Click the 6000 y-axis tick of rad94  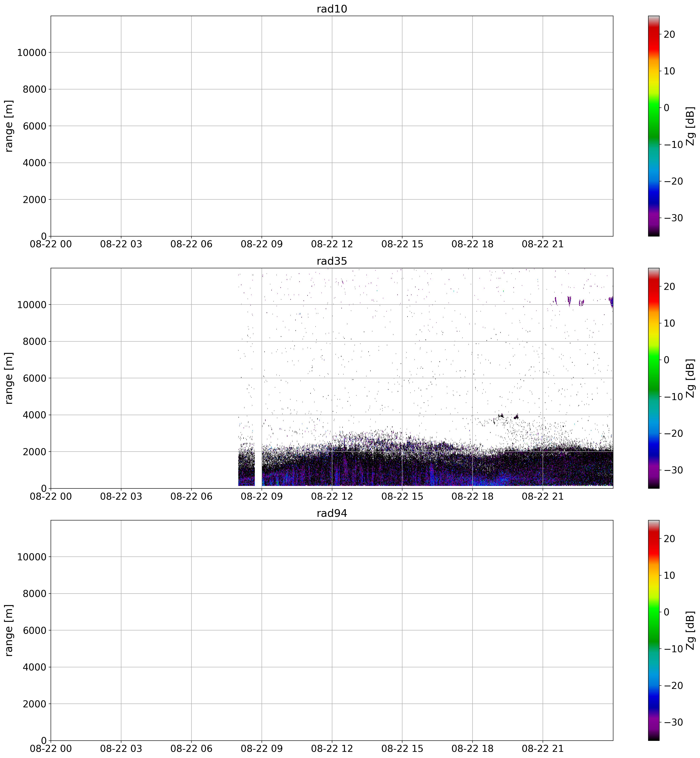[x=35, y=630]
